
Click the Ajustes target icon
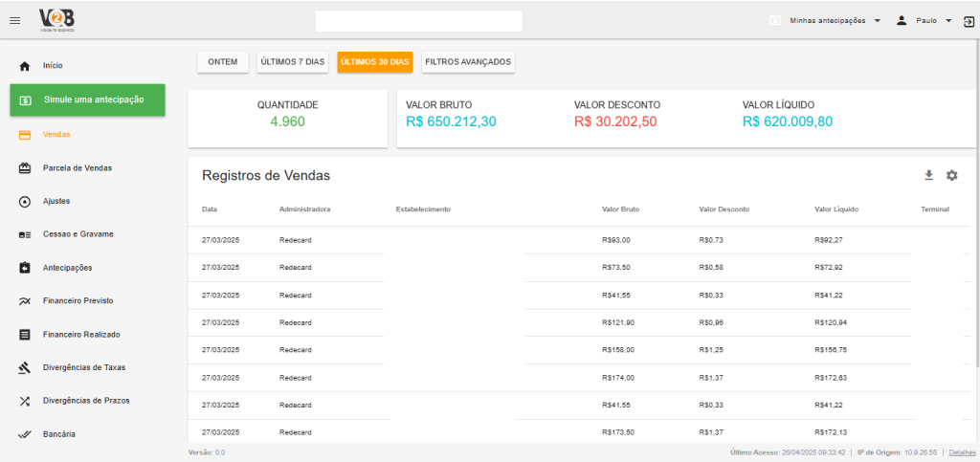(x=25, y=202)
